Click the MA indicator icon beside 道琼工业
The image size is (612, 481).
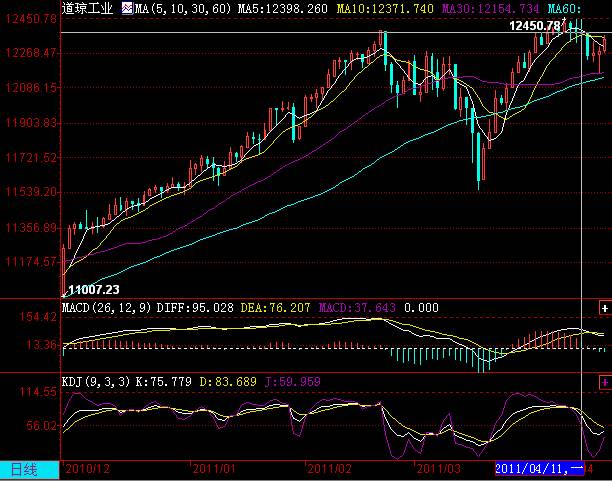point(127,8)
